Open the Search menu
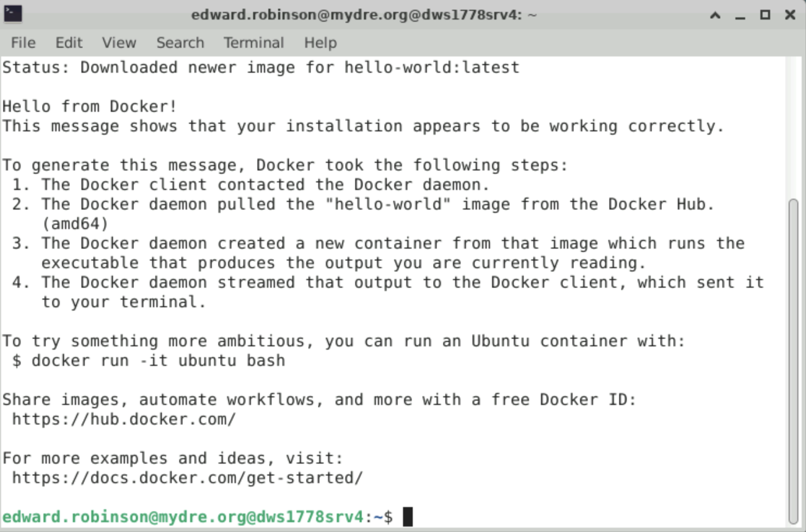This screenshot has height=532, width=806. pyautogui.click(x=180, y=43)
